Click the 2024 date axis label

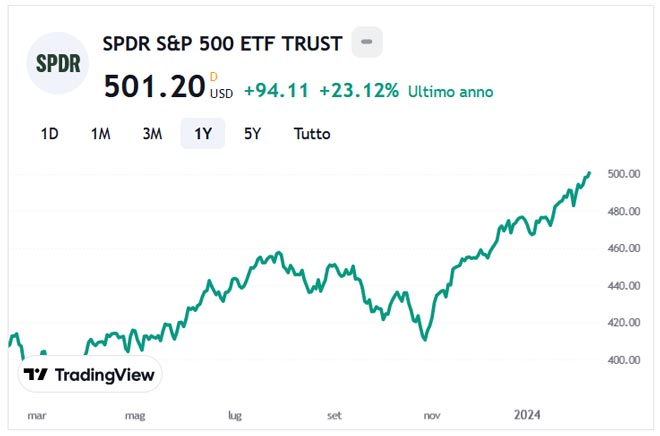(x=528, y=413)
